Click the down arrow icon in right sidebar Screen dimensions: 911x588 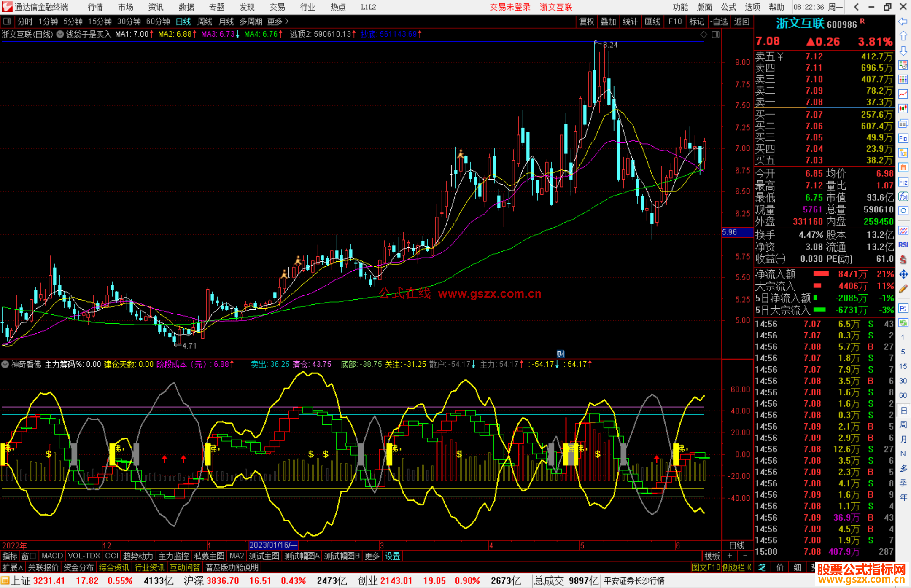click(903, 51)
